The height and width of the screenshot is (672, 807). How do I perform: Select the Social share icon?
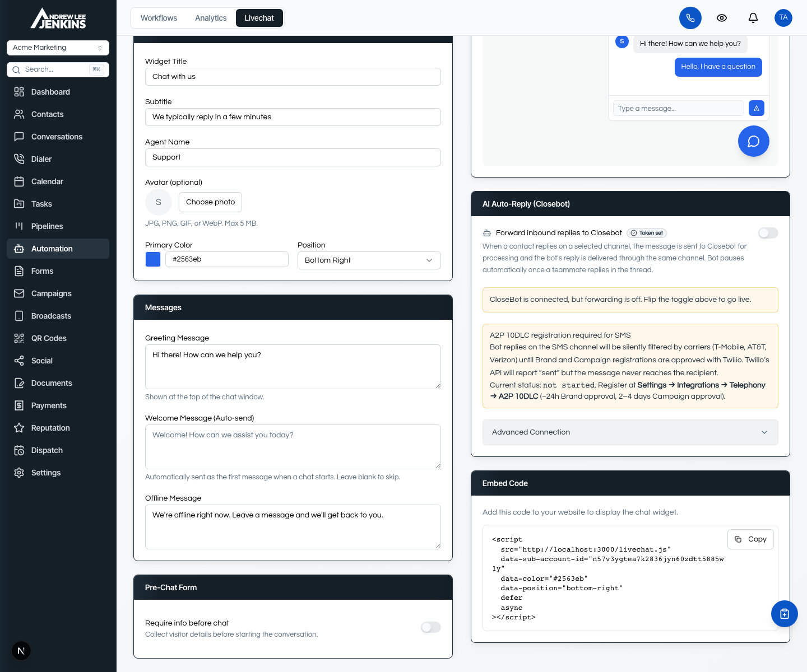(19, 361)
